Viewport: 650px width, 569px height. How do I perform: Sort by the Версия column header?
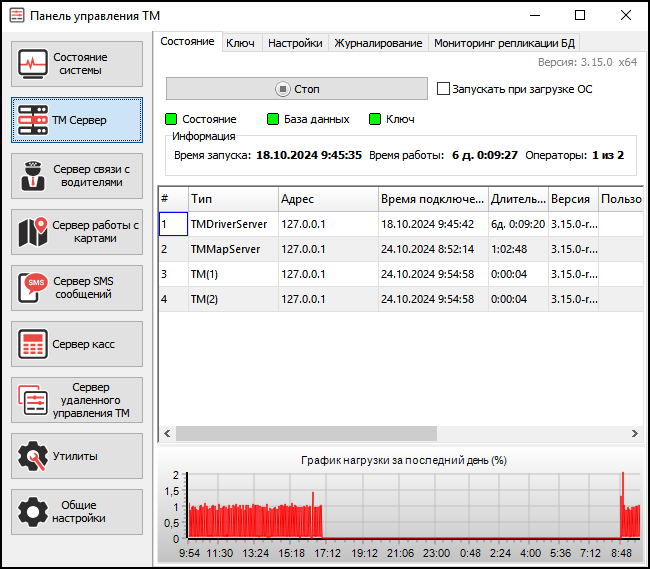[x=573, y=199]
